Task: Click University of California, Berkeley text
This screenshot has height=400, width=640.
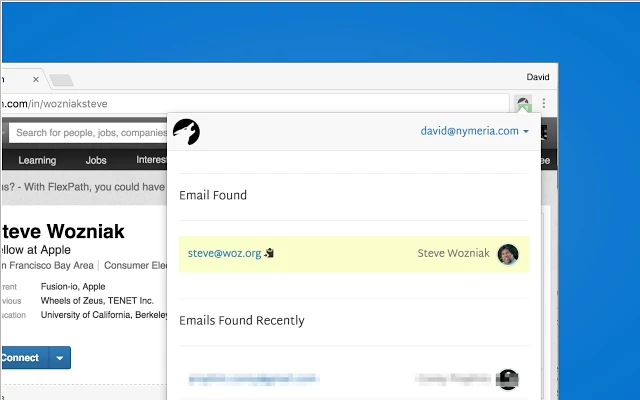Action: pos(104,315)
